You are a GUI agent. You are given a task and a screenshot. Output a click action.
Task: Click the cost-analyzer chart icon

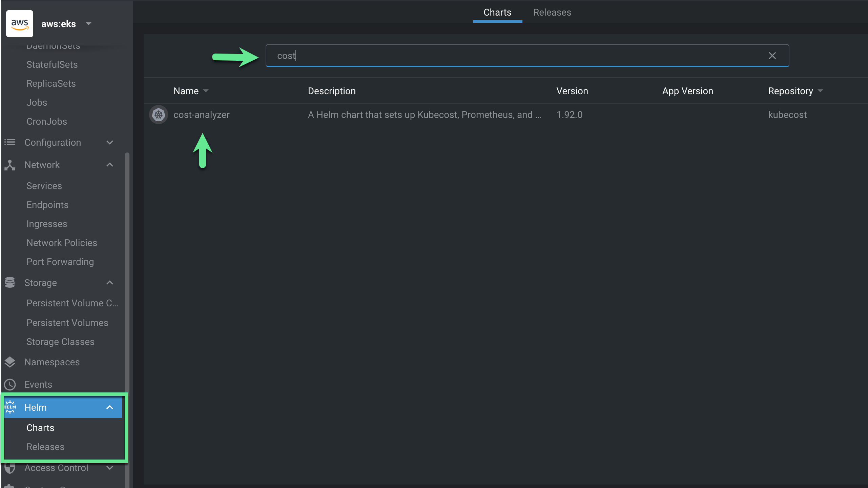[158, 115]
